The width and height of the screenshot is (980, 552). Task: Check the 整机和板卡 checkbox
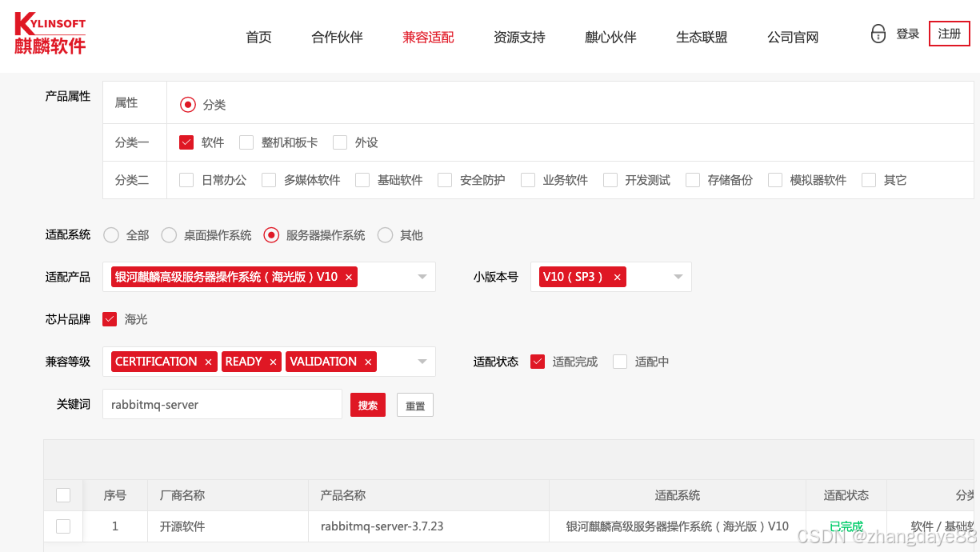point(246,142)
